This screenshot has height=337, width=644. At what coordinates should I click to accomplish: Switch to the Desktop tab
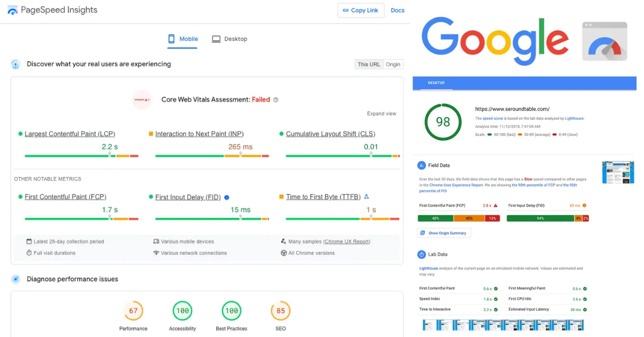pyautogui.click(x=230, y=39)
